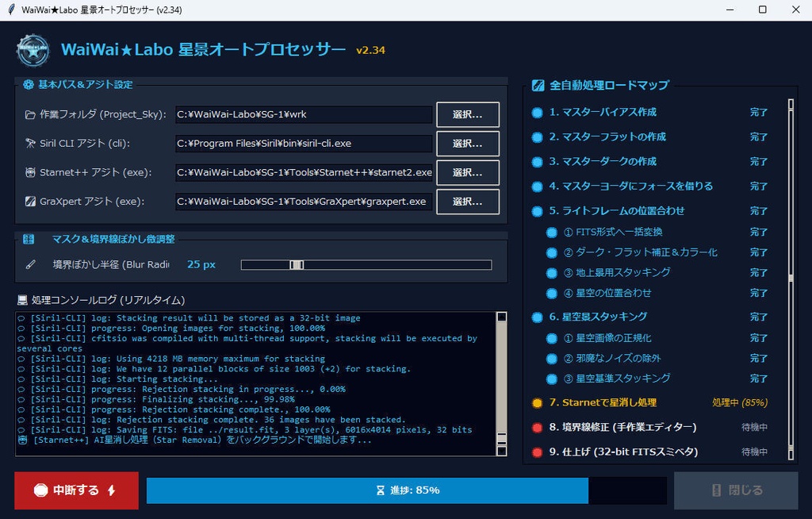Click the 作業フォルダ path input field
Image resolution: width=812 pixels, height=519 pixels.
304,114
